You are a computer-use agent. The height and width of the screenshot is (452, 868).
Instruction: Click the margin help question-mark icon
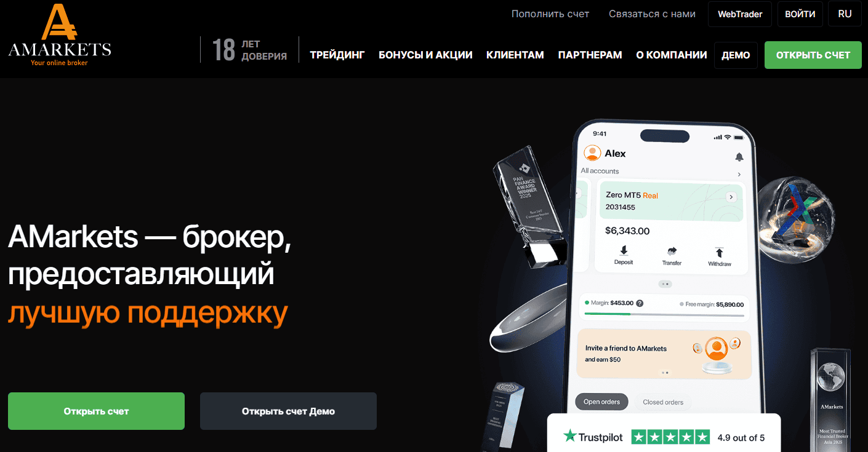pos(640,303)
